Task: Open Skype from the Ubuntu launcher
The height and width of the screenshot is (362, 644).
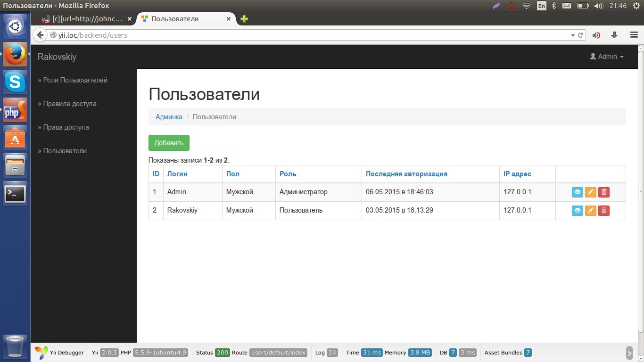Action: coord(15,82)
